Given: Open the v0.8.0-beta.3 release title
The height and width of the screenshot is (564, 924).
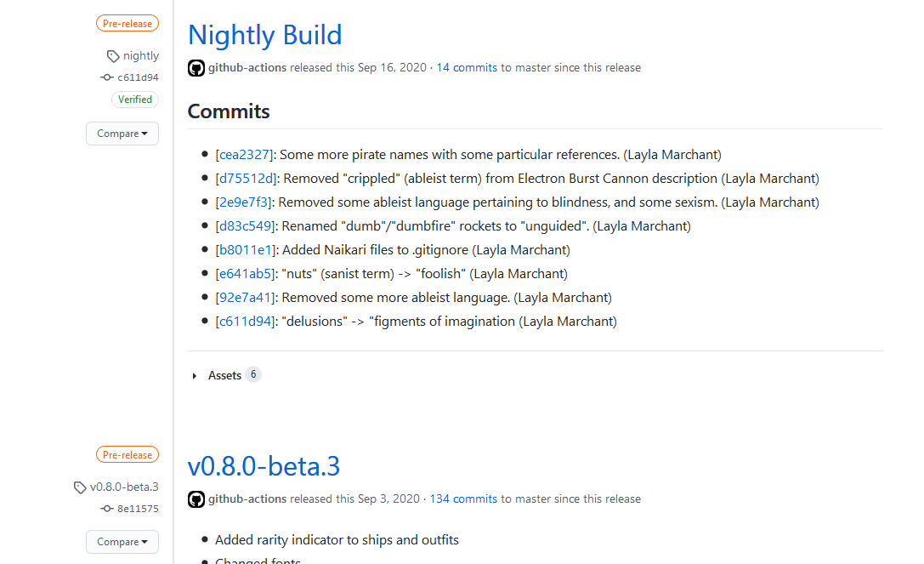Looking at the screenshot, I should pos(264,466).
